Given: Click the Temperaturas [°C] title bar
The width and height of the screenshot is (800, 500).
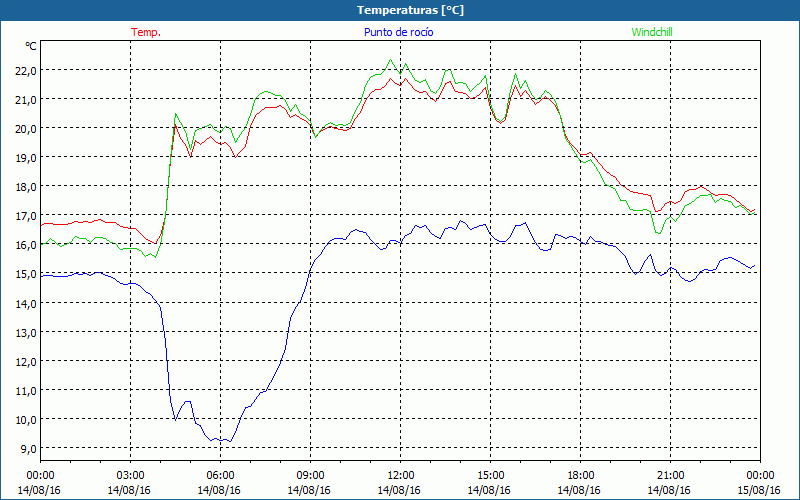Looking at the screenshot, I should 400,10.
